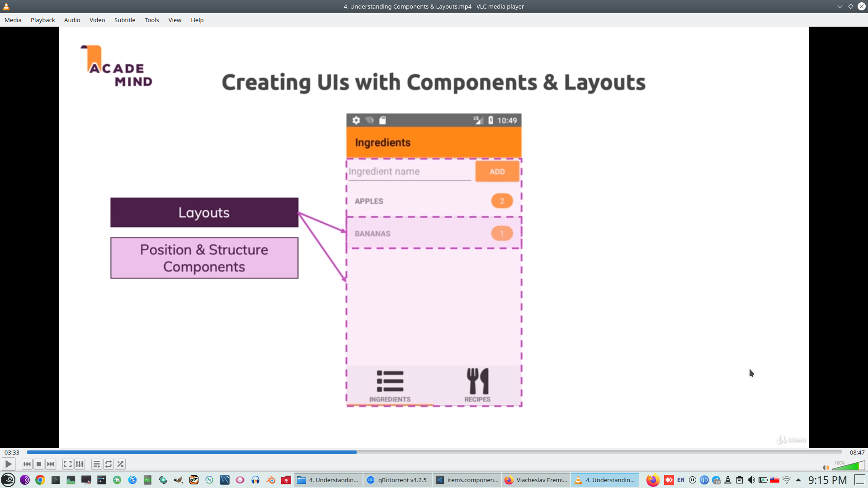The image size is (868, 488).
Task: Open the Media menu
Action: (13, 20)
